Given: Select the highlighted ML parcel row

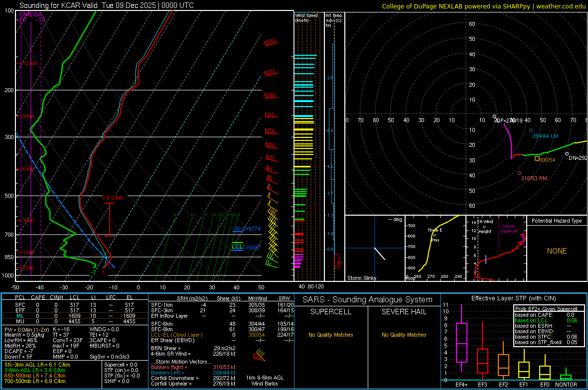Looking at the screenshot, I should tap(75, 316).
